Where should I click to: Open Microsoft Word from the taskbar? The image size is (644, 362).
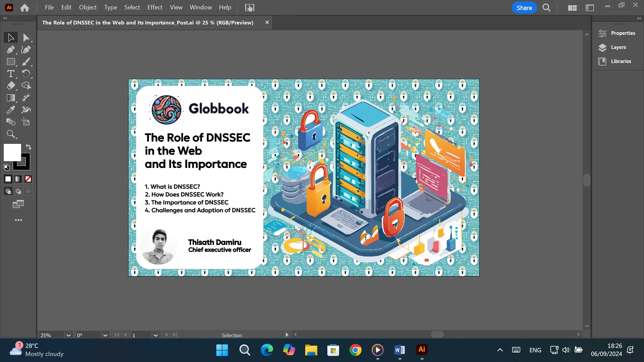pyautogui.click(x=399, y=350)
